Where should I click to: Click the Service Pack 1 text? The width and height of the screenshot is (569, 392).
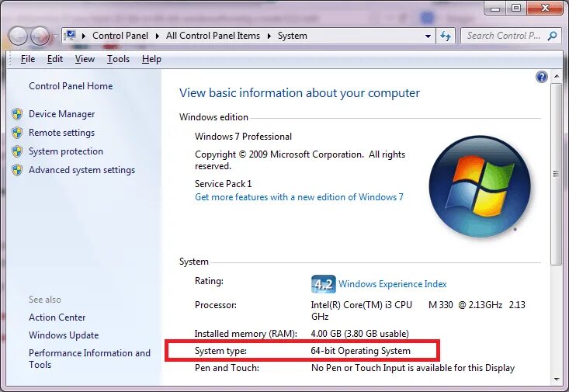click(x=223, y=184)
